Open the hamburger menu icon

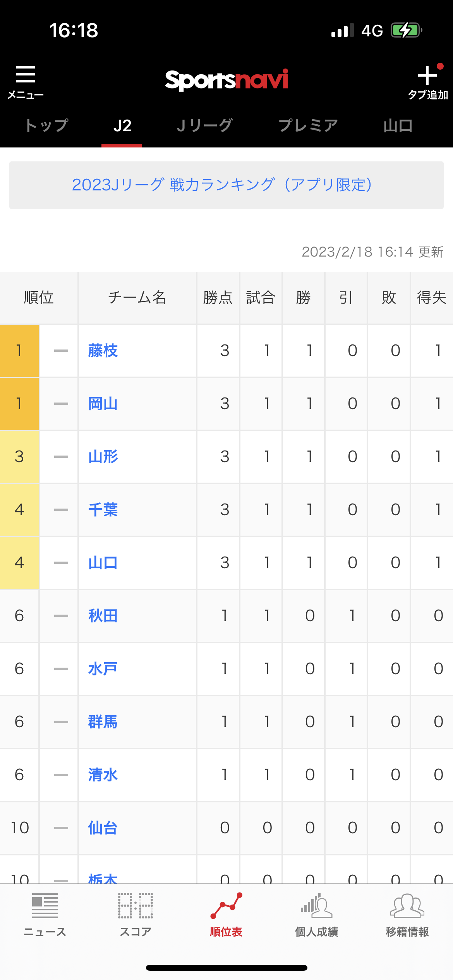pyautogui.click(x=26, y=74)
